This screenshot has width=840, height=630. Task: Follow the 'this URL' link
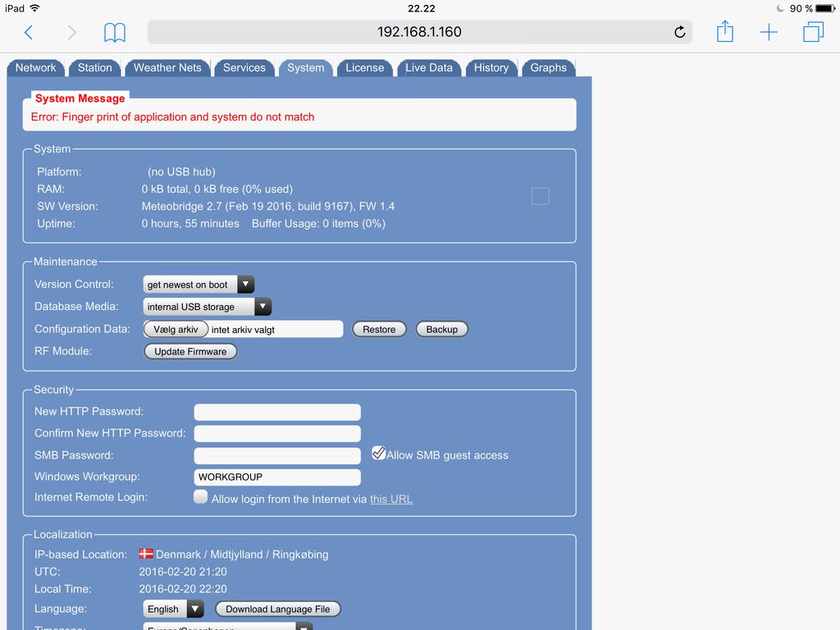point(390,499)
